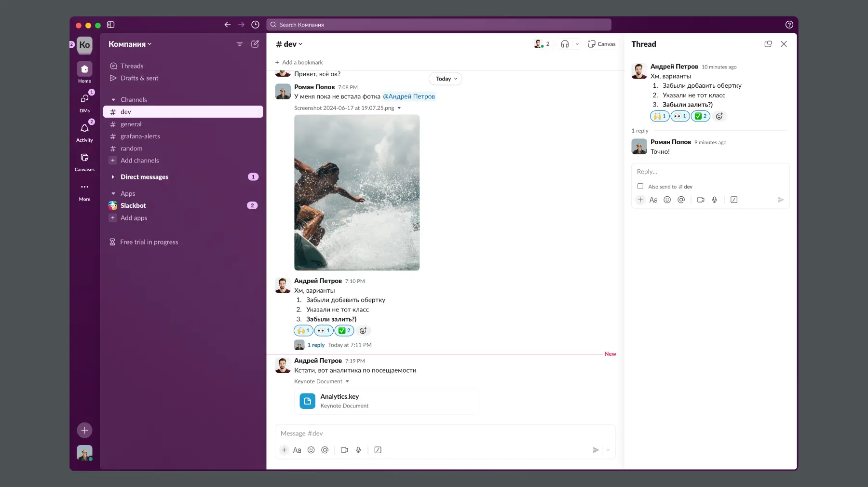Toggle the green checkmark reaction in channel

coord(344,331)
